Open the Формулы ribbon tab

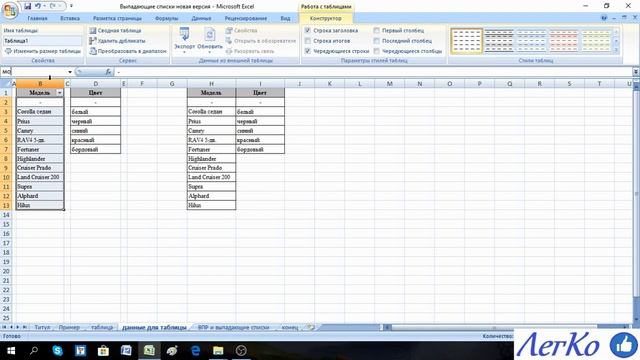pyautogui.click(x=167, y=18)
